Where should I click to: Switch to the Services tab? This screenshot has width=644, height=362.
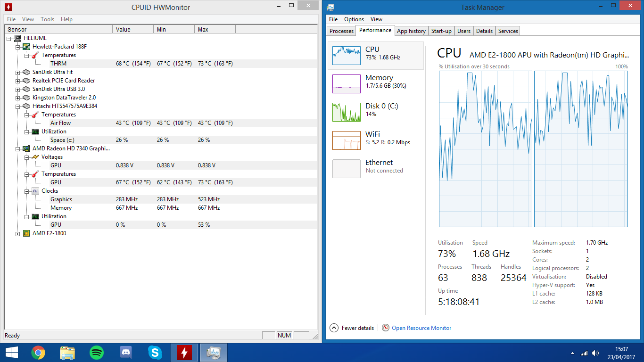coord(508,31)
